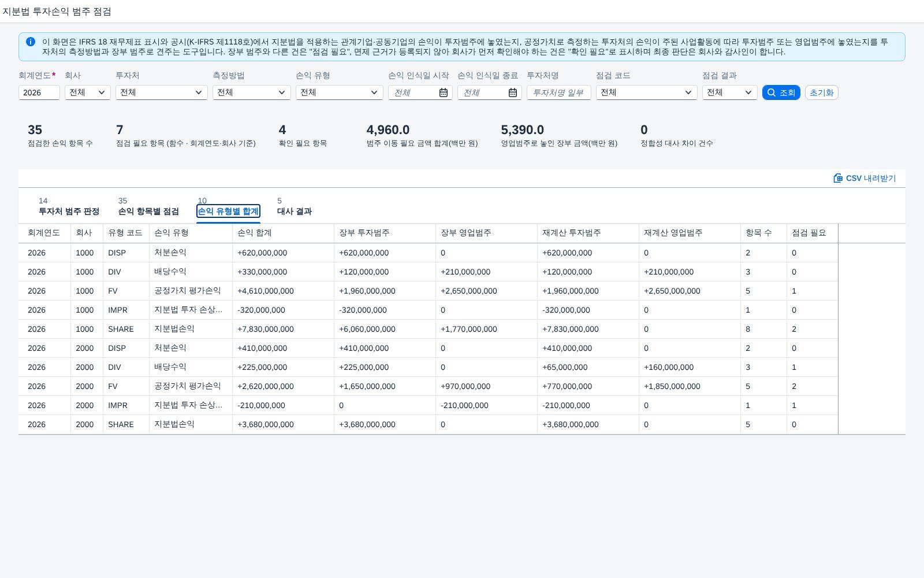Click the 재계산 영업범주 column header
This screenshot has width=924, height=578.
(x=690, y=233)
